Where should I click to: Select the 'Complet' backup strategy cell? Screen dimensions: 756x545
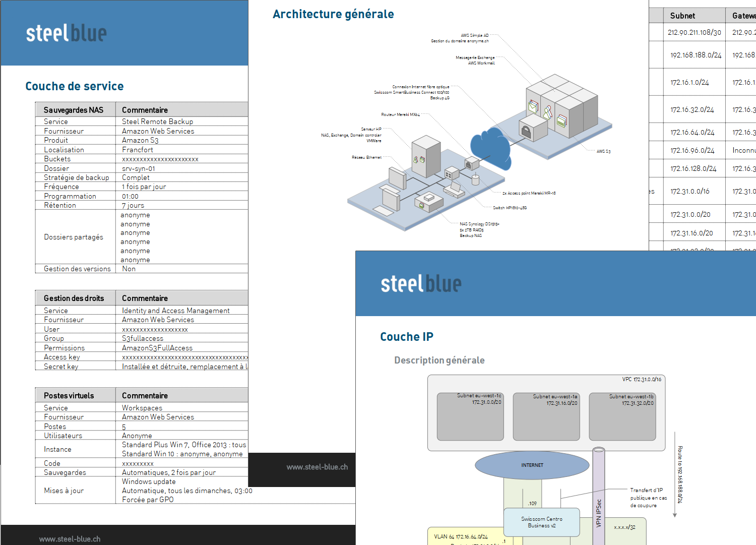click(136, 177)
